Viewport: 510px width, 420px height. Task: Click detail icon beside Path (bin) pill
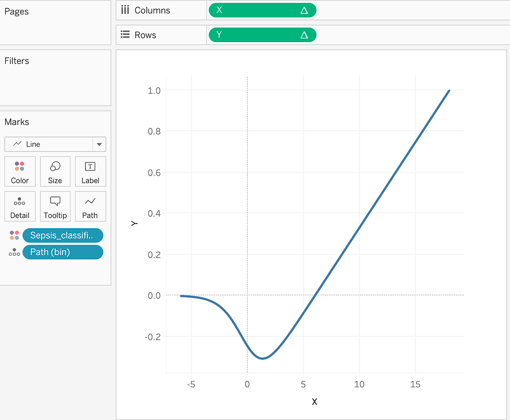coord(15,252)
